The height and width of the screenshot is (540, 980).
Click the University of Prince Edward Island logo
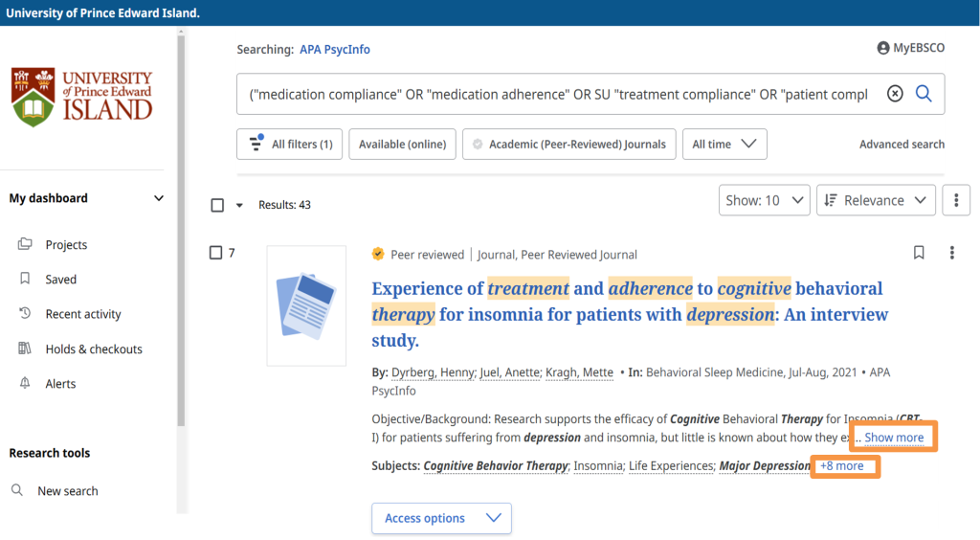click(82, 96)
